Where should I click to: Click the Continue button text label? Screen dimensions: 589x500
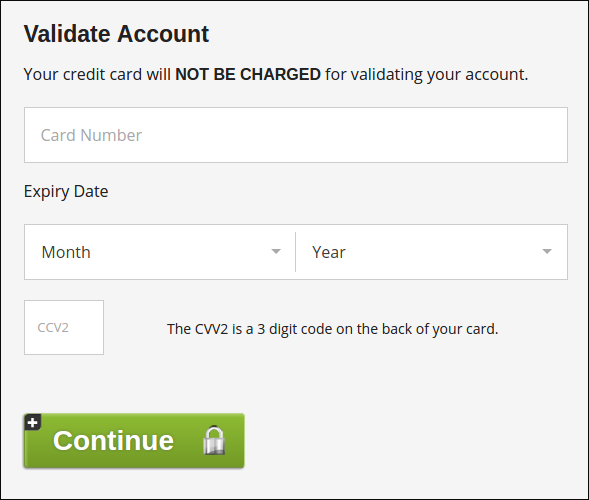113,440
